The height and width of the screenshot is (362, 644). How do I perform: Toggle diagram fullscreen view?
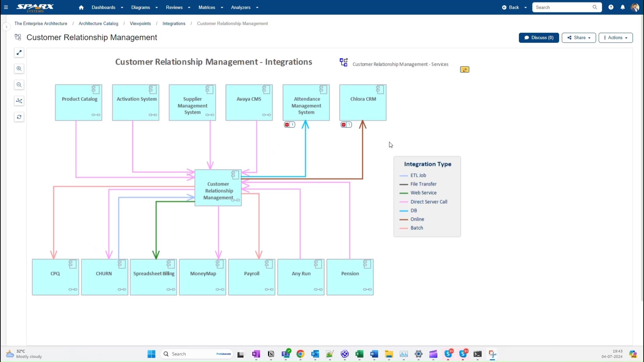click(19, 53)
